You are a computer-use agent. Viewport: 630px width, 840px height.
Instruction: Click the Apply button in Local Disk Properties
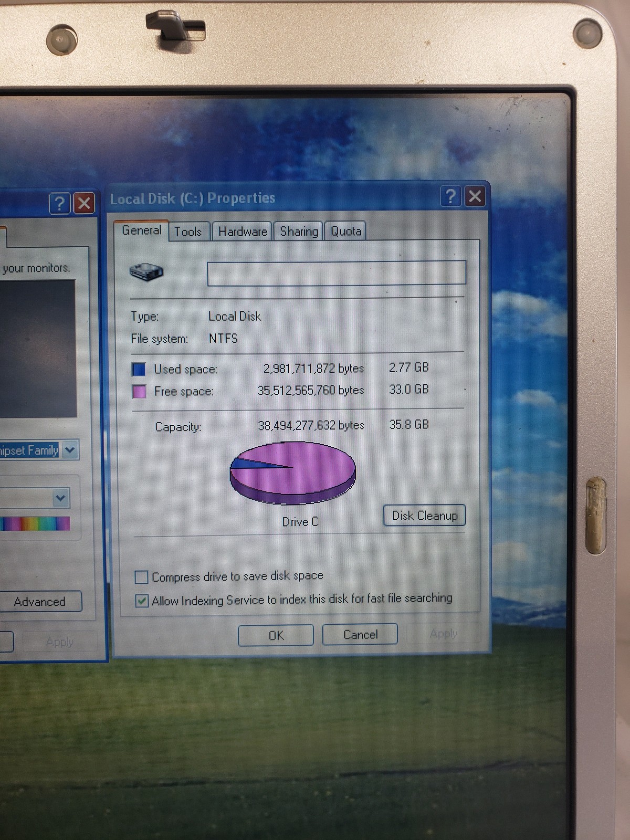coord(443,634)
